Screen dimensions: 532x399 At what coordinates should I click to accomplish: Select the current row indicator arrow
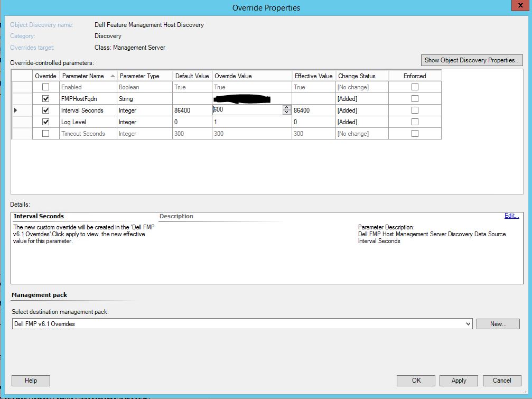pos(16,110)
